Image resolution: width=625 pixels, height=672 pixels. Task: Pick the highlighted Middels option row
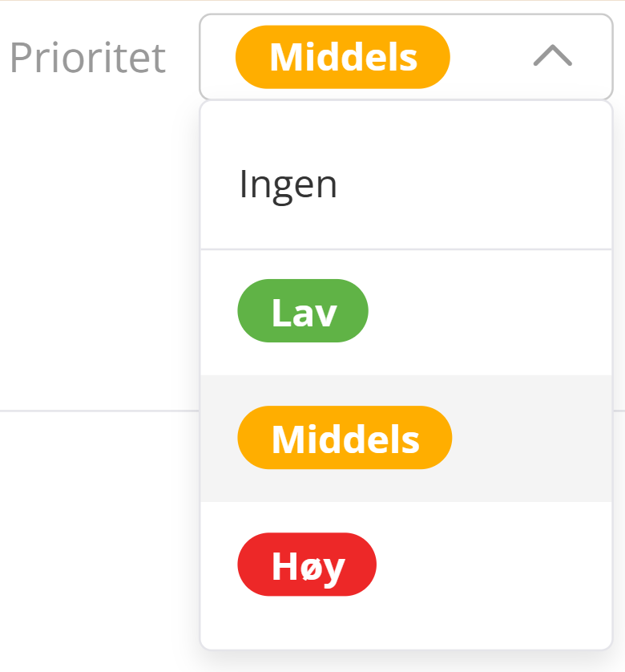point(521,439)
